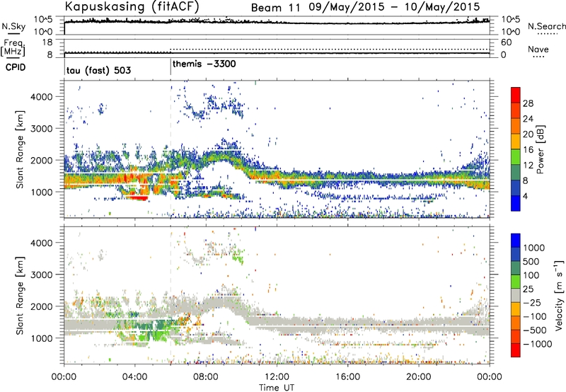
Task: Click the 'themis -3300' mode label
Action: [204, 64]
